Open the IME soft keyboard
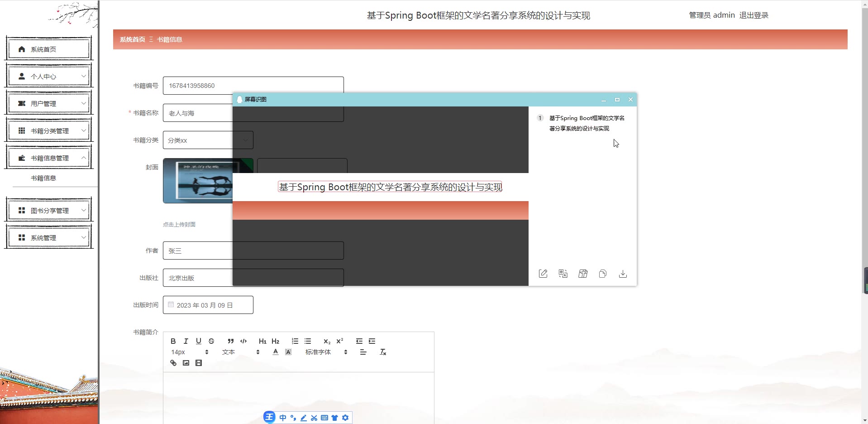 click(324, 418)
